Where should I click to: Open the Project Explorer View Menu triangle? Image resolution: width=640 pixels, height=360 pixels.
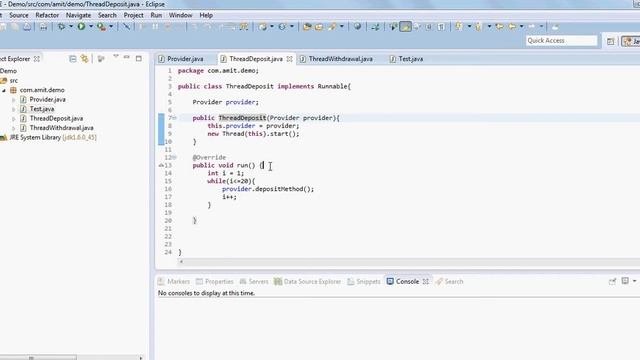click(116, 57)
